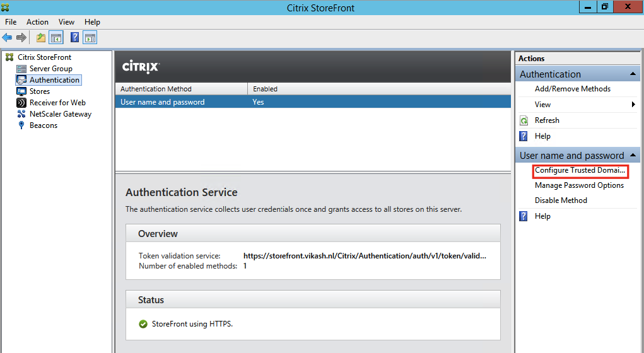This screenshot has width=644, height=353.
Task: Open Receiver for Web node
Action: tap(57, 103)
